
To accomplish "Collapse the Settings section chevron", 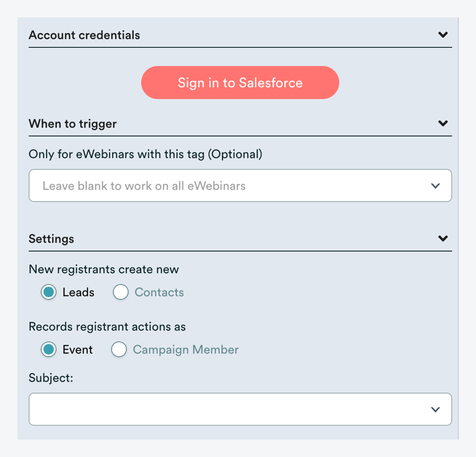I will (443, 238).
